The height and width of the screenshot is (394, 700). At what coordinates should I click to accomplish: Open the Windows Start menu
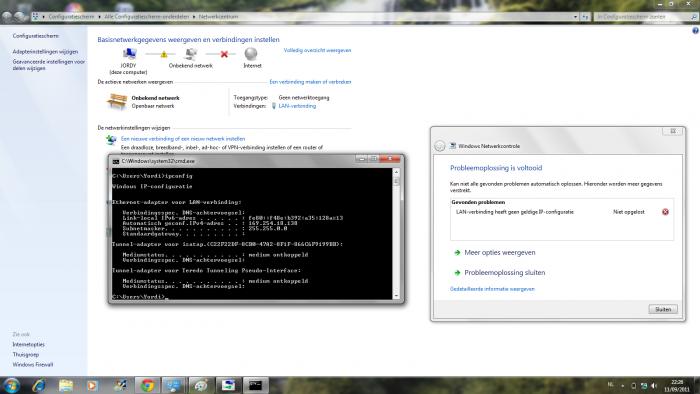[11, 385]
